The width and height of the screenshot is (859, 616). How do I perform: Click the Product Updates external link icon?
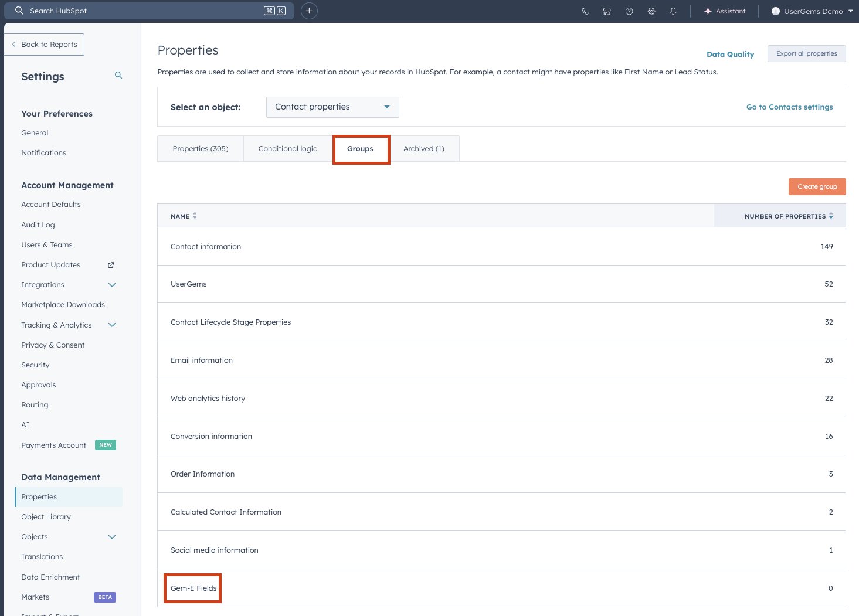tap(111, 265)
